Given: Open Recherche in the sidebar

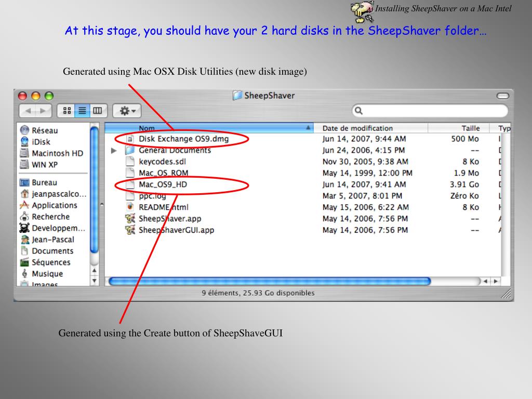Looking at the screenshot, I should coord(45,217).
